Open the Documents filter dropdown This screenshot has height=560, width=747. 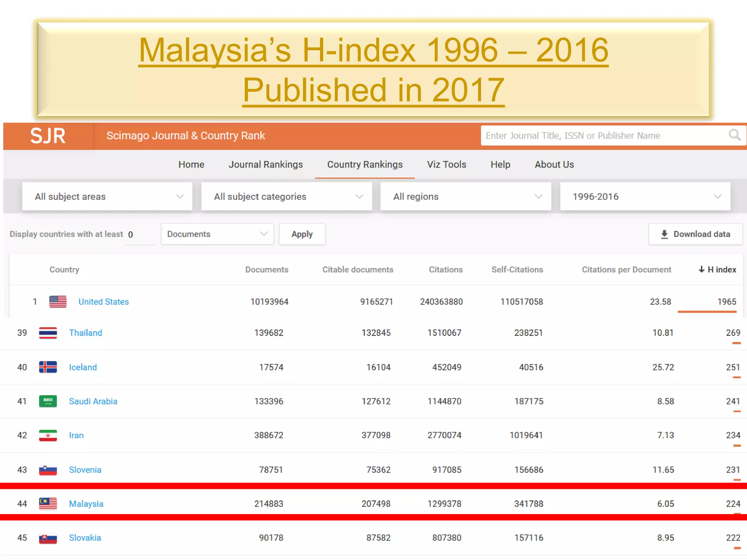[217, 234]
